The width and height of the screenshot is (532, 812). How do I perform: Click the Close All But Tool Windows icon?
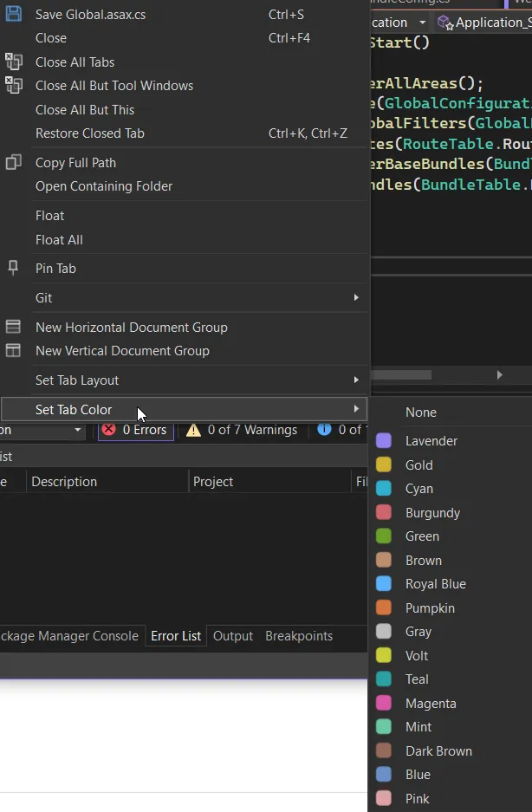[x=13, y=85]
